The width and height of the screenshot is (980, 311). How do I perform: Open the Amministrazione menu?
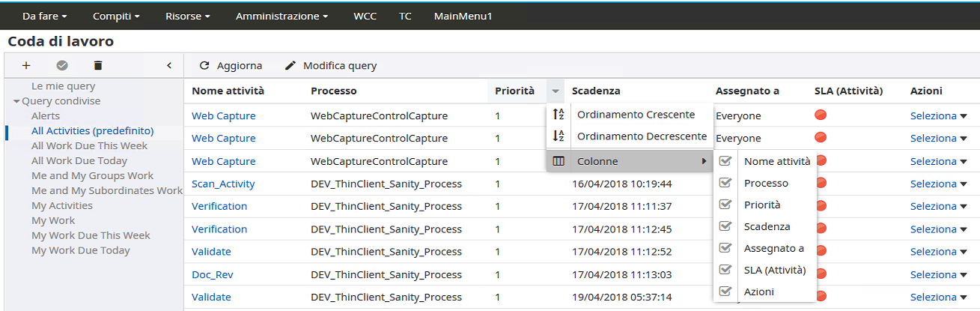coord(281,16)
